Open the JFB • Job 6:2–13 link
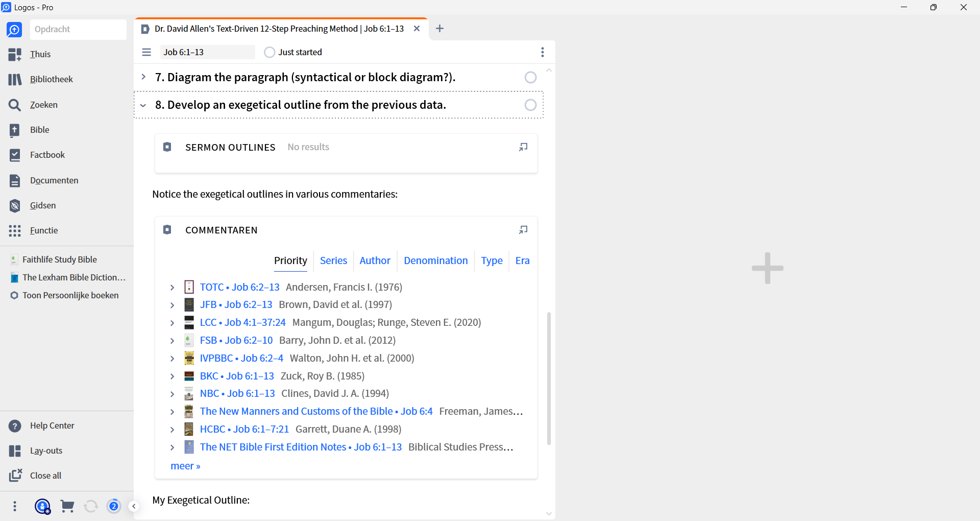Screen dimensions: 980x521 (236, 304)
